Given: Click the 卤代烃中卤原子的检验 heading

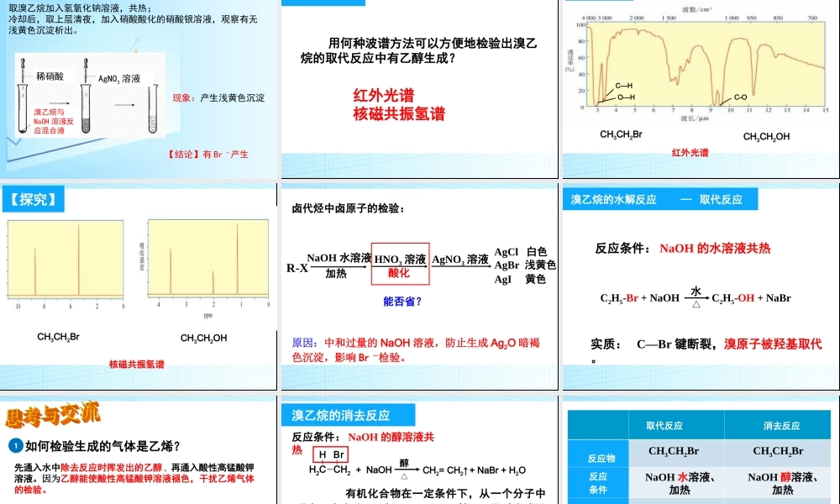Looking at the screenshot, I should (x=348, y=208).
